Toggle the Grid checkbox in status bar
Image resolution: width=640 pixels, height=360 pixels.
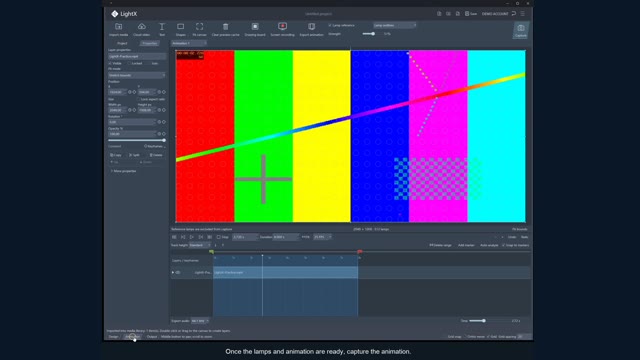click(x=489, y=337)
